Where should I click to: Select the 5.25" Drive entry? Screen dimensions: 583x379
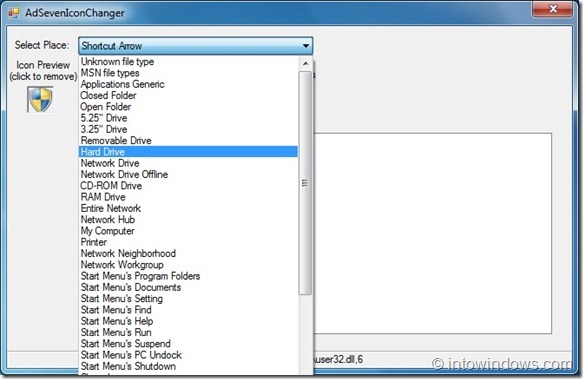point(189,118)
